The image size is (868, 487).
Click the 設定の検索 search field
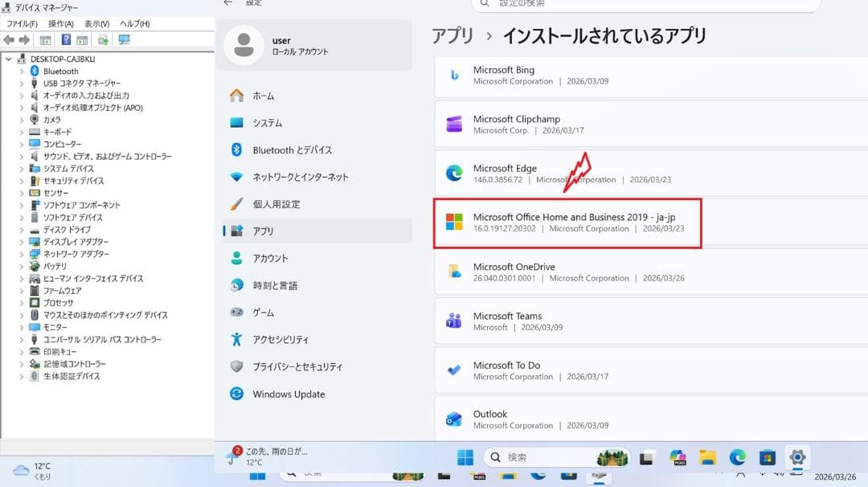[646, 5]
